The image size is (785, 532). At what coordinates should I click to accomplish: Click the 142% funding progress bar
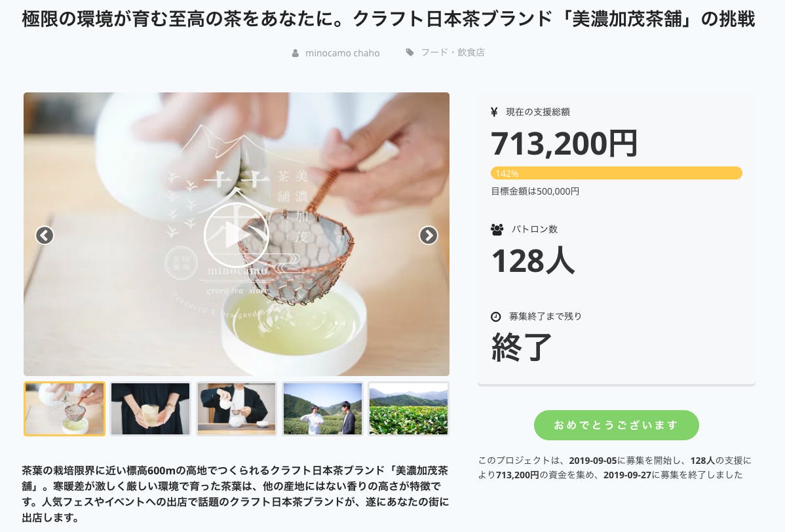[617, 173]
